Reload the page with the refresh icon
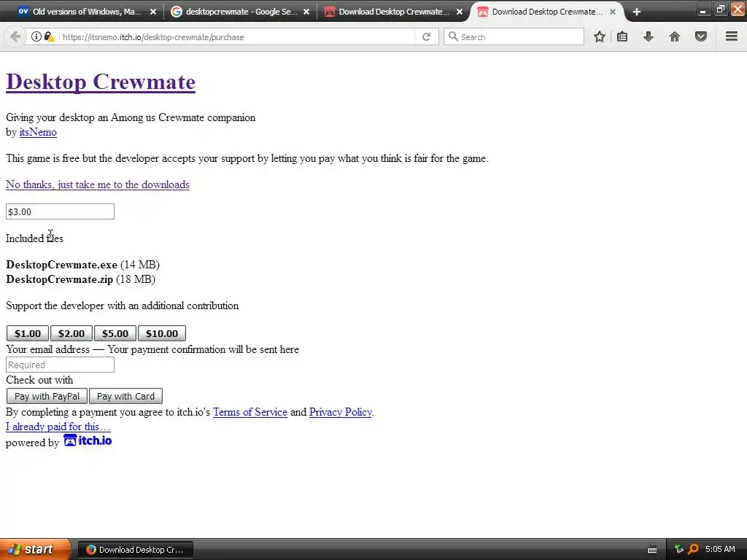The image size is (747, 560). pyautogui.click(x=426, y=36)
